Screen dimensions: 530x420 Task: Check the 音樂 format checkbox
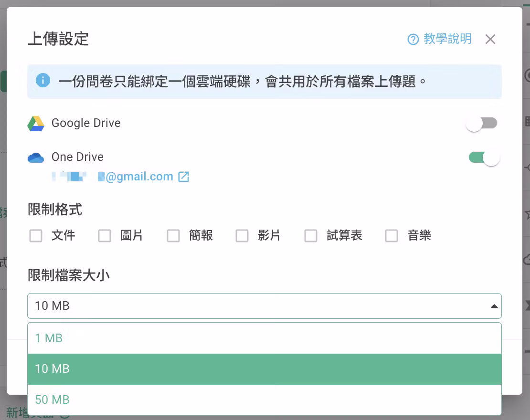pyautogui.click(x=392, y=235)
